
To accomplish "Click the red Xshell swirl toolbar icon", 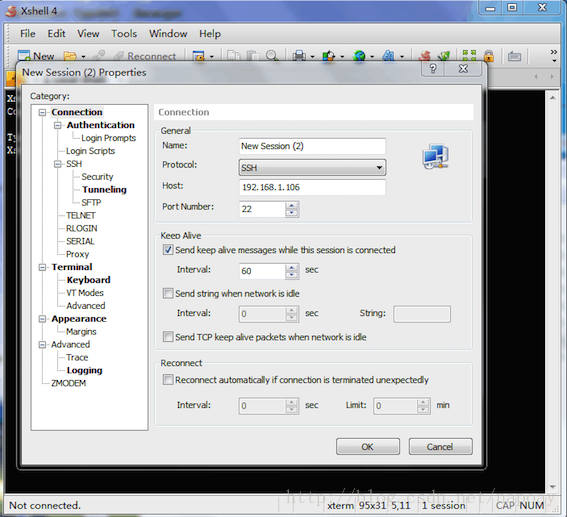I will (x=425, y=56).
